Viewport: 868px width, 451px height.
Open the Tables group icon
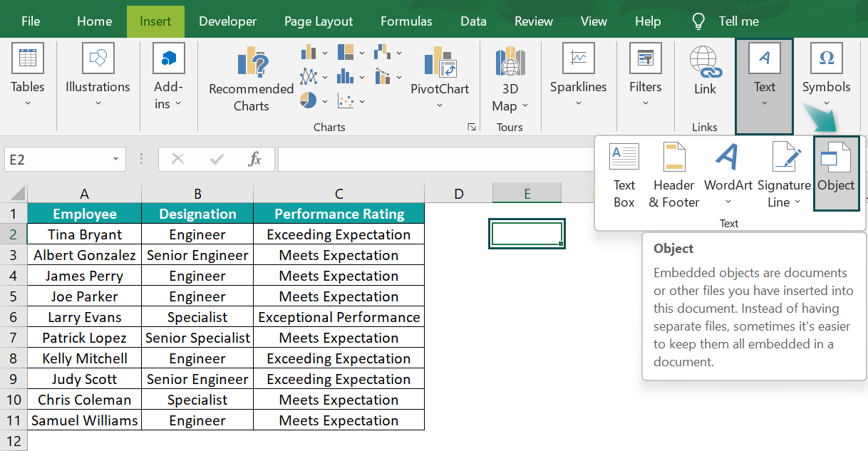pyautogui.click(x=27, y=58)
